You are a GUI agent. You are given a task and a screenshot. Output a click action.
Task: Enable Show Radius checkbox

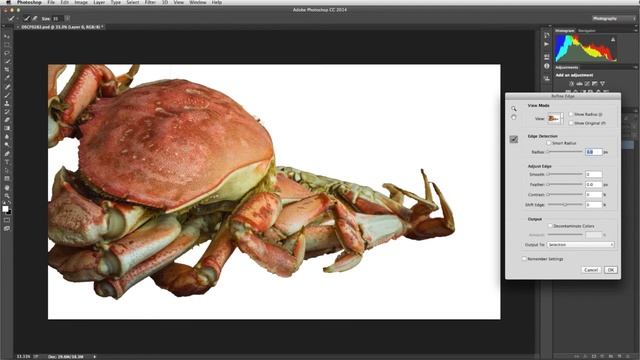tap(571, 114)
